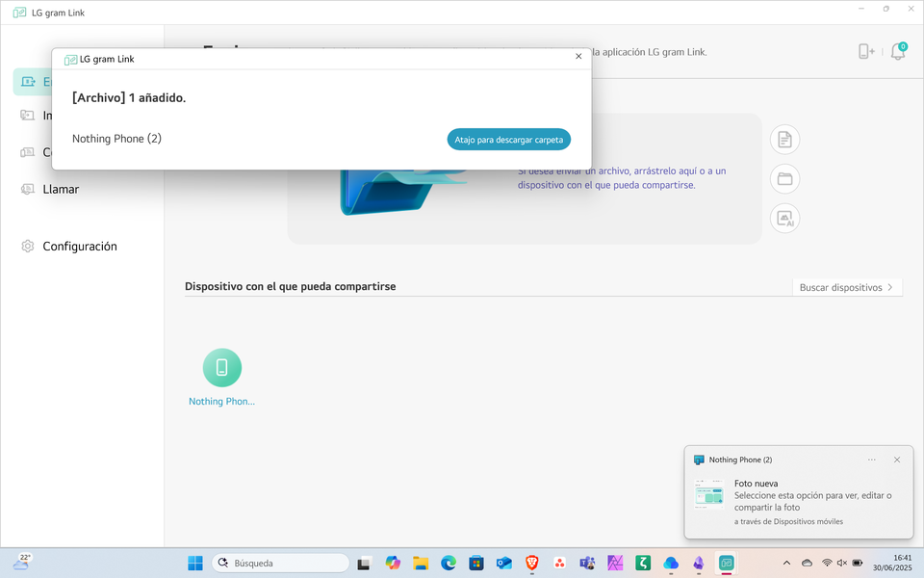Close the Foto nueva toast notification
Image resolution: width=924 pixels, height=578 pixels.
(x=896, y=460)
